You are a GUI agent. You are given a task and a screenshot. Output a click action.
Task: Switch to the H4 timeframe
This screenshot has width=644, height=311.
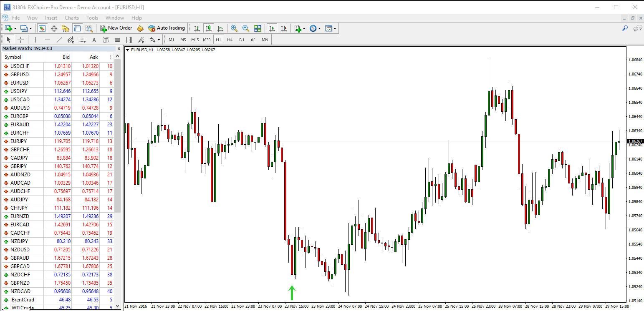[x=230, y=40]
